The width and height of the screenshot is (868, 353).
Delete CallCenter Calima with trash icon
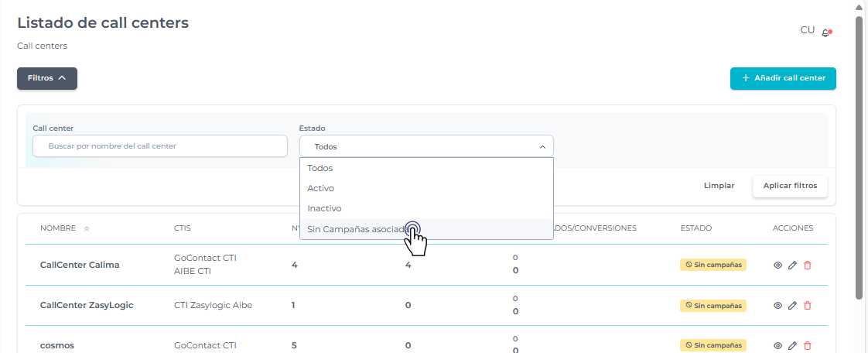808,265
